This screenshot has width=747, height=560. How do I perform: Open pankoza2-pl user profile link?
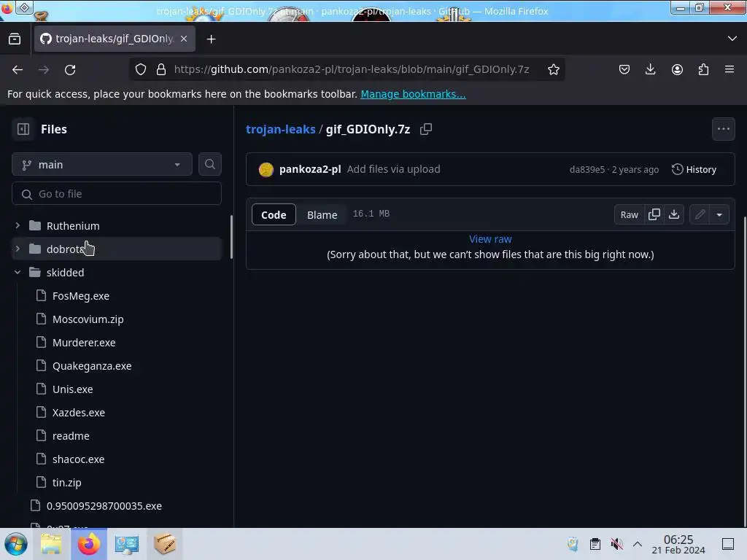[310, 169]
